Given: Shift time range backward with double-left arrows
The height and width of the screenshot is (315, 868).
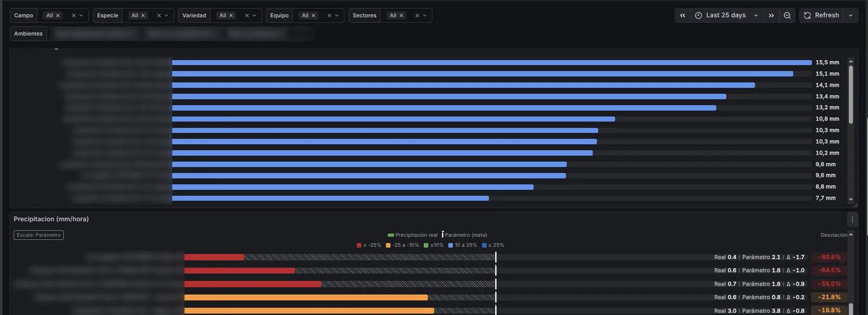Looking at the screenshot, I should tap(682, 15).
